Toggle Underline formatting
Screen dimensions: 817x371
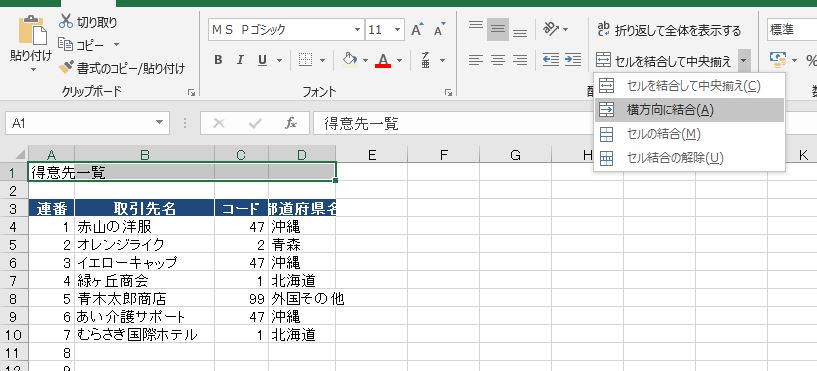tap(263, 60)
